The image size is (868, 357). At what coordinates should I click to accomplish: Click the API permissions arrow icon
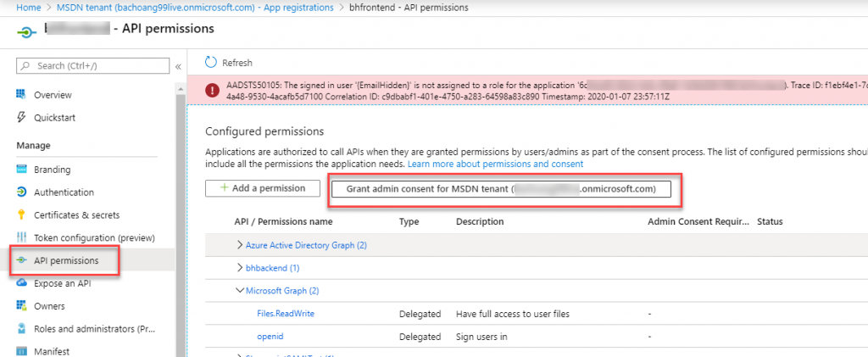point(22,260)
